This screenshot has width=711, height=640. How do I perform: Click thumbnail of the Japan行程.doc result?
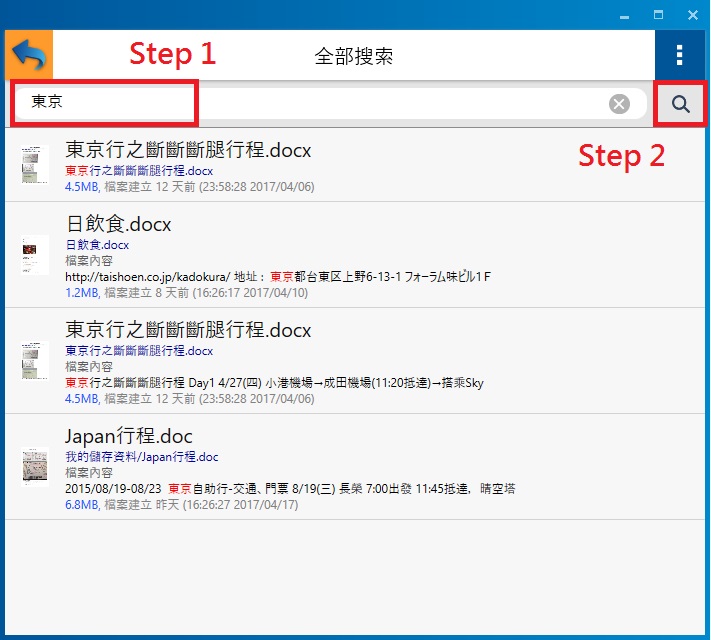tap(35, 467)
